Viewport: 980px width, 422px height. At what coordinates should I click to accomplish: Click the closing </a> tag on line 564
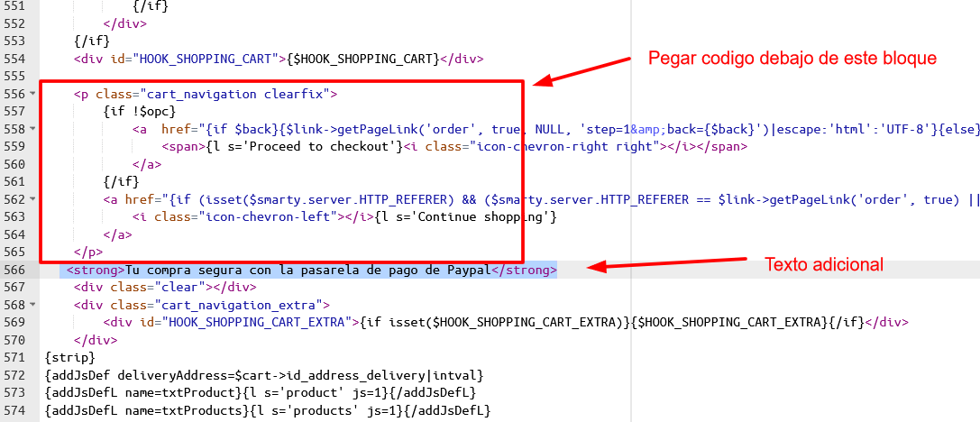(117, 235)
